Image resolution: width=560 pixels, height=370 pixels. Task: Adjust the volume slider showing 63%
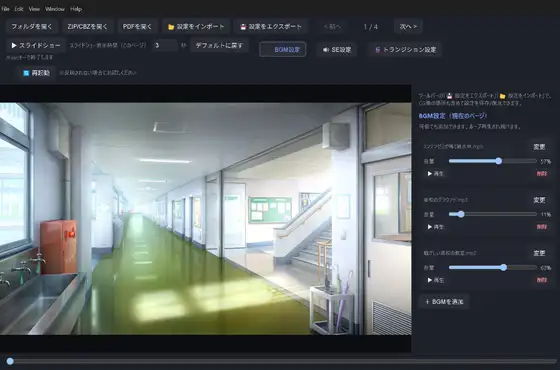click(492, 268)
